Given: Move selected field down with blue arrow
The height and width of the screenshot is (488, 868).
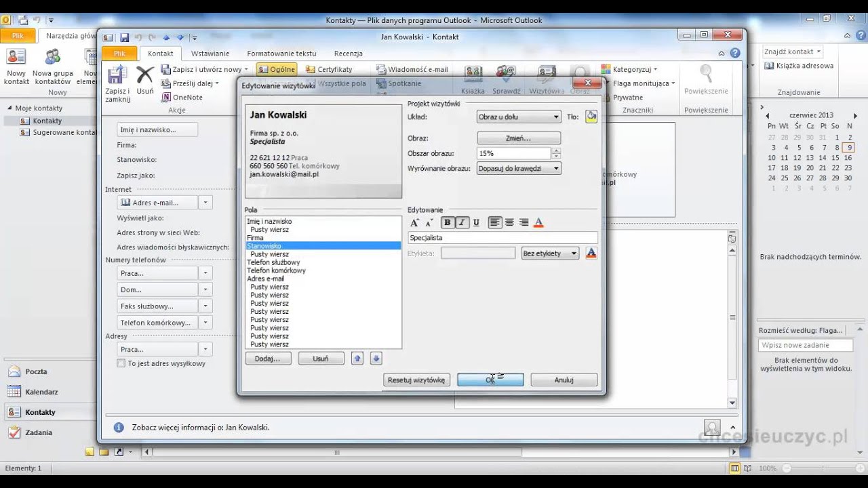Looking at the screenshot, I should 376,359.
